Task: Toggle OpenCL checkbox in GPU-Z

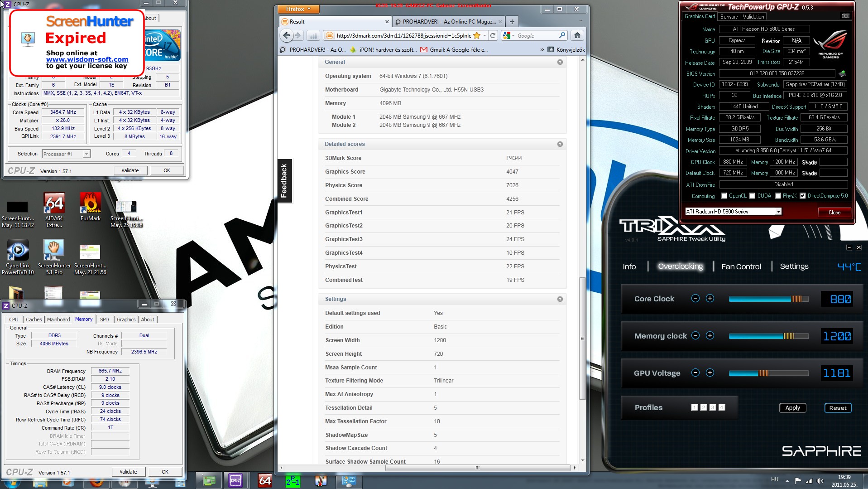Action: pos(724,196)
